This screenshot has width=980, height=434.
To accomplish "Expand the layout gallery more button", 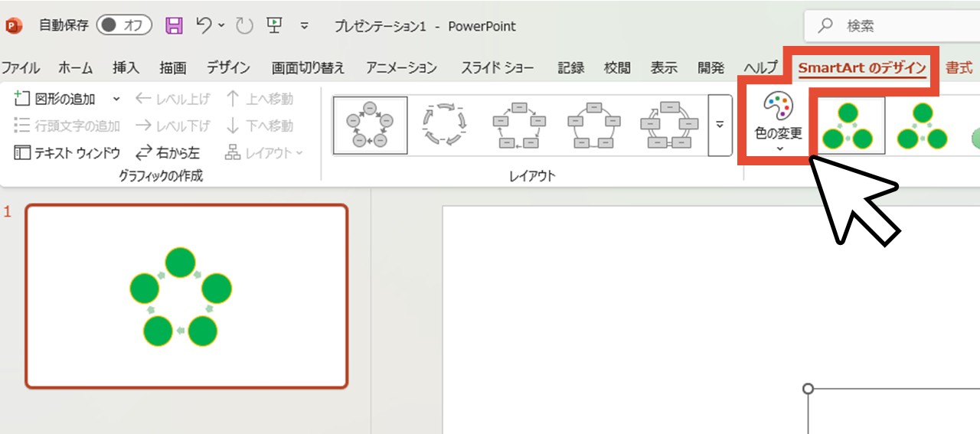I will (720, 126).
